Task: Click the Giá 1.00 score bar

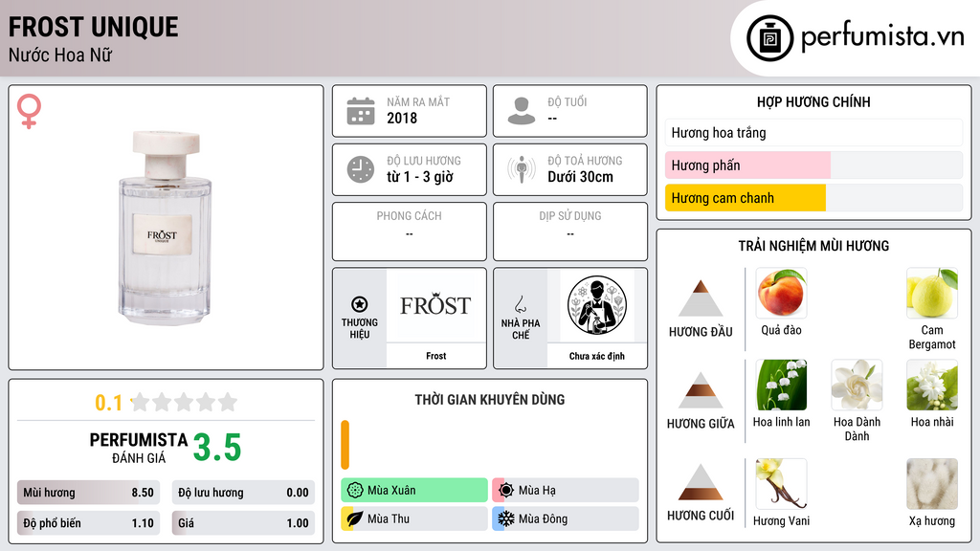Action: [x=243, y=523]
